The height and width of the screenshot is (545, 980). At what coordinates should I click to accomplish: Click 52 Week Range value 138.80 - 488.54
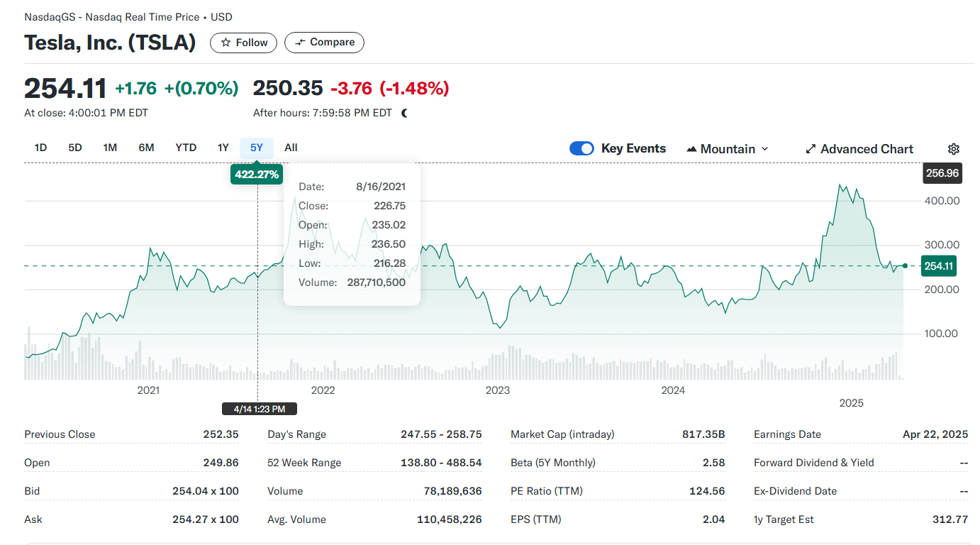[441, 463]
